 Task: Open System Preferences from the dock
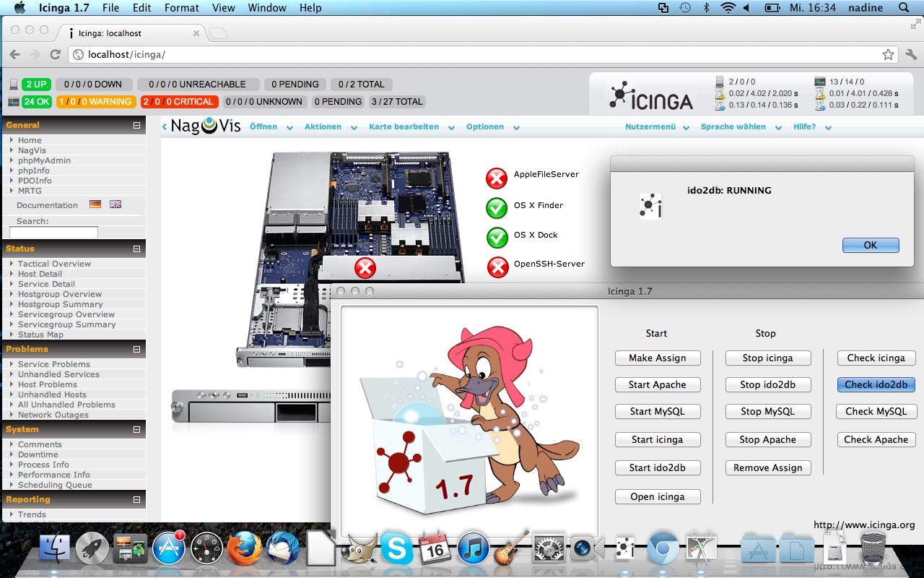tap(549, 548)
